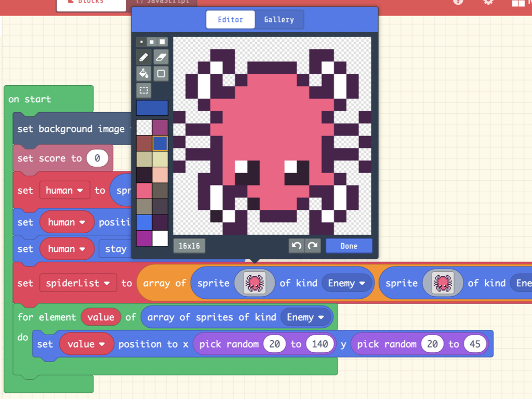Choose the smallest brush size
Screen dimensions: 532x399
click(141, 42)
